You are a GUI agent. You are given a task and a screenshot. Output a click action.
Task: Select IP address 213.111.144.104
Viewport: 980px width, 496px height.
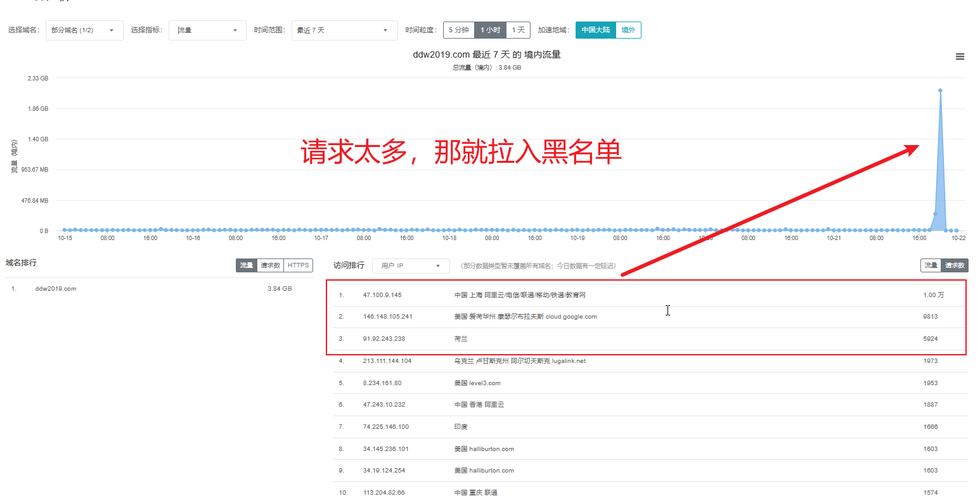(x=387, y=361)
